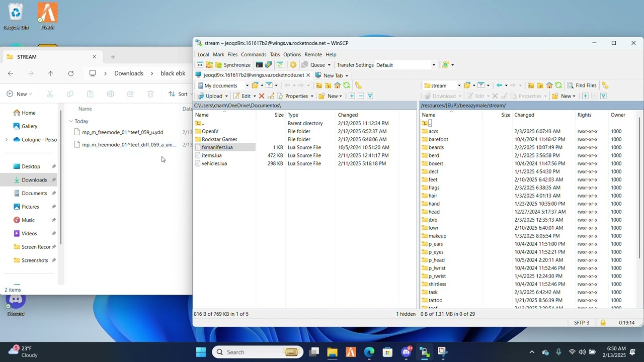The height and width of the screenshot is (362, 644).
Task: Click File Explorer Up arrow icon
Action: (x=50, y=73)
